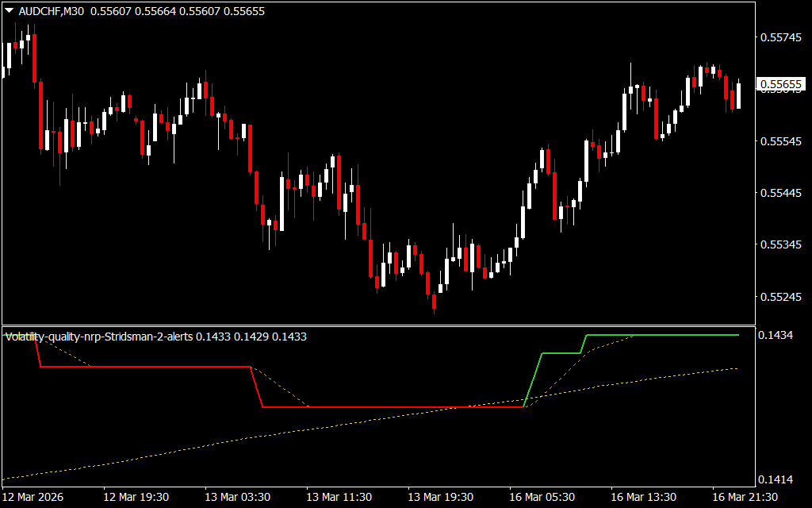Select the 16 Mar 21:30 time label

[745, 497]
